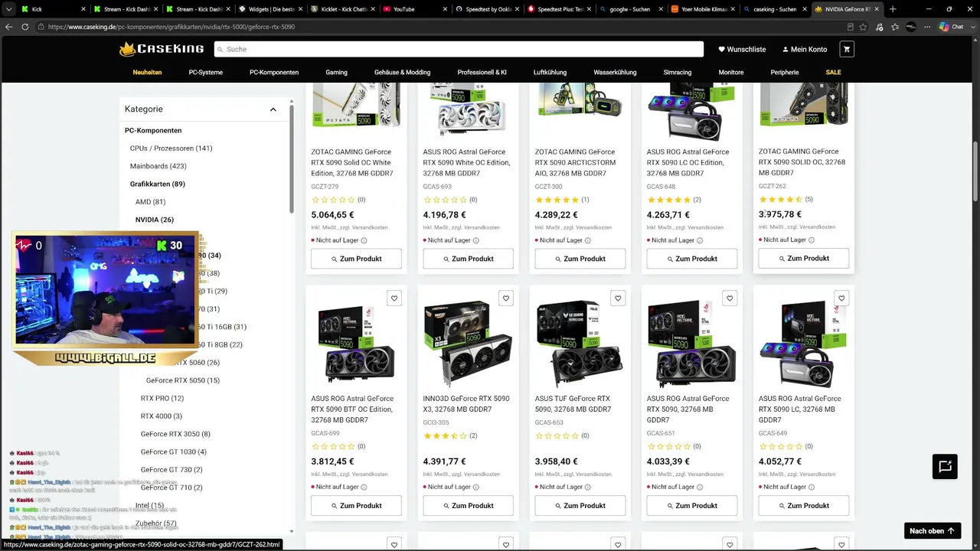
Task: Open the Mainboards (423) category
Action: pyautogui.click(x=158, y=166)
